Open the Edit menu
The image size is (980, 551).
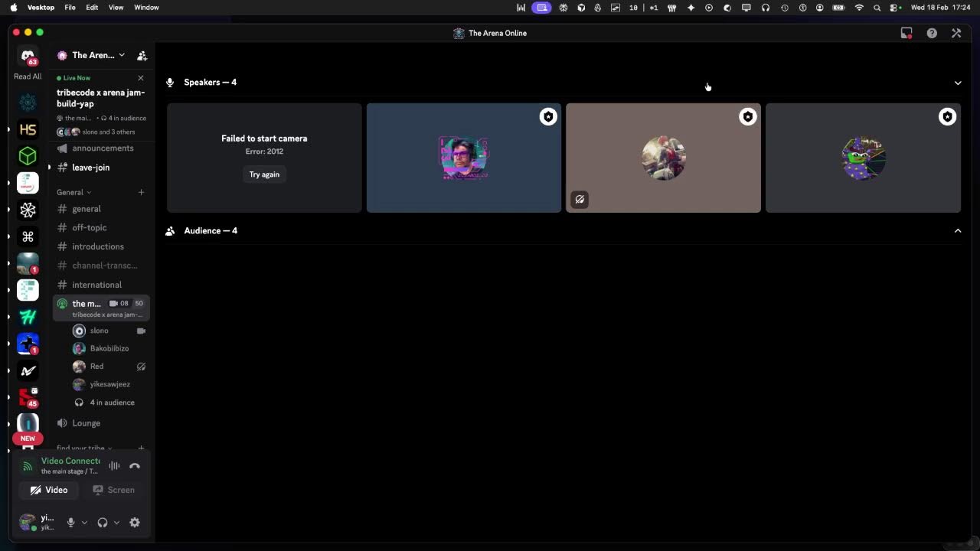coord(92,7)
